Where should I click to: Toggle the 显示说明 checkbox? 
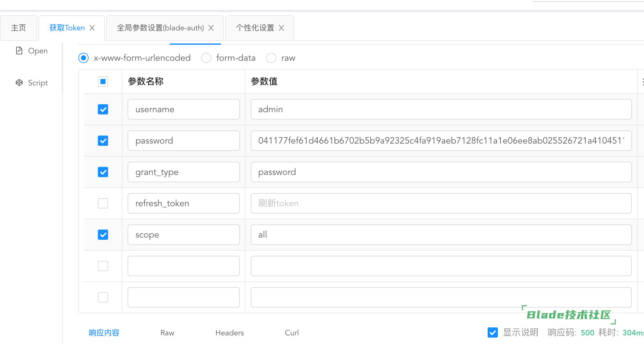coord(493,332)
